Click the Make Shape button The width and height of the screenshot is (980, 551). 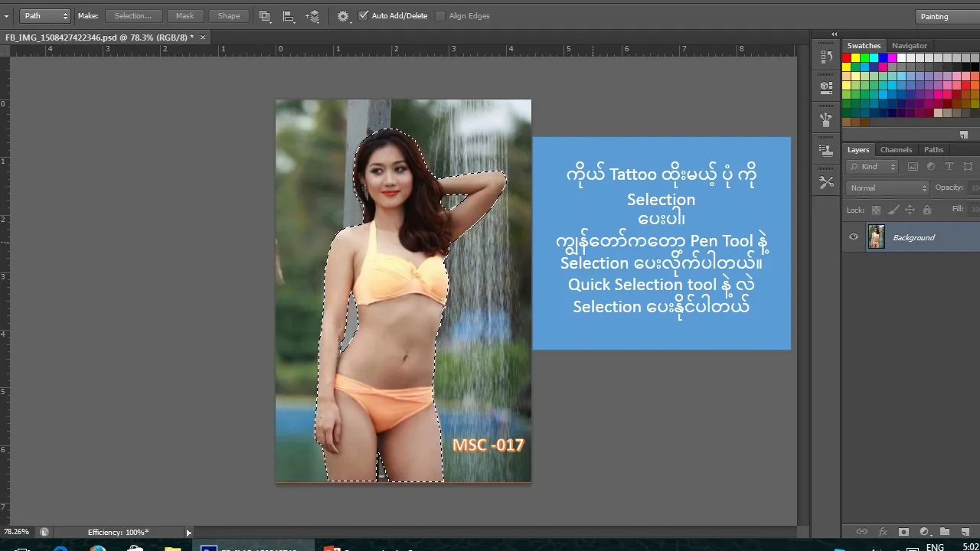pos(229,15)
